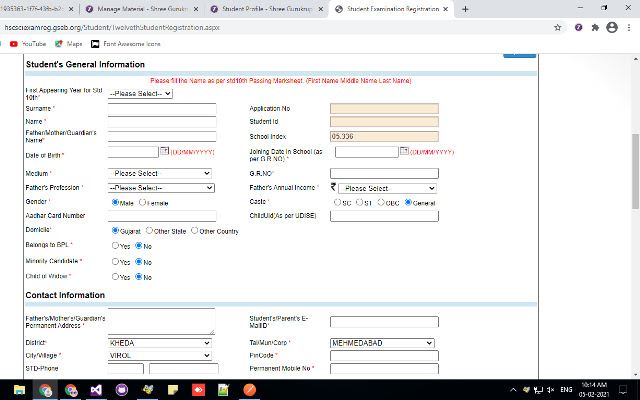Close the Manage Material tab

point(196,9)
